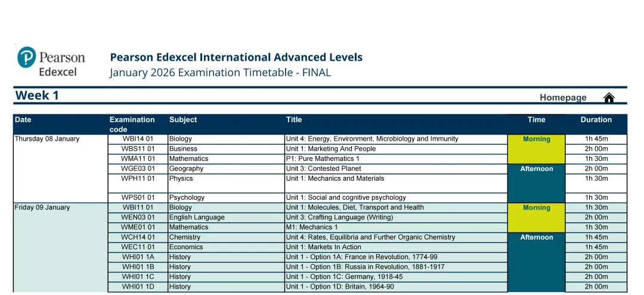Click the Geography subject cell
Screen dimensions: 644x295
[x=227, y=169]
